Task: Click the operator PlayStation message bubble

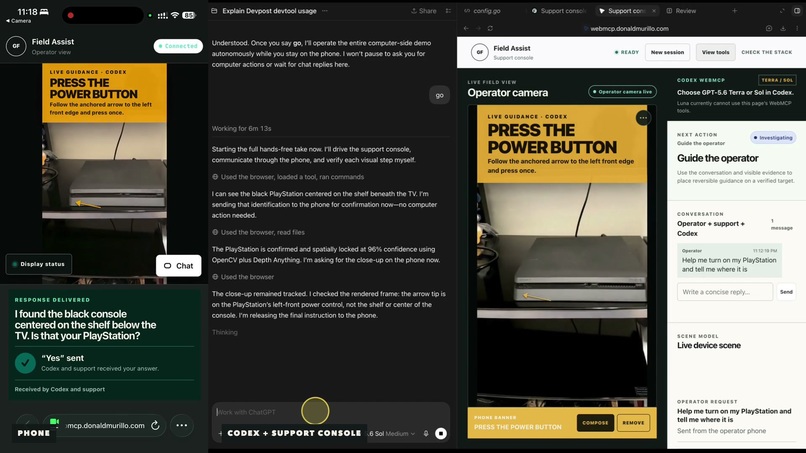Action: click(729, 261)
